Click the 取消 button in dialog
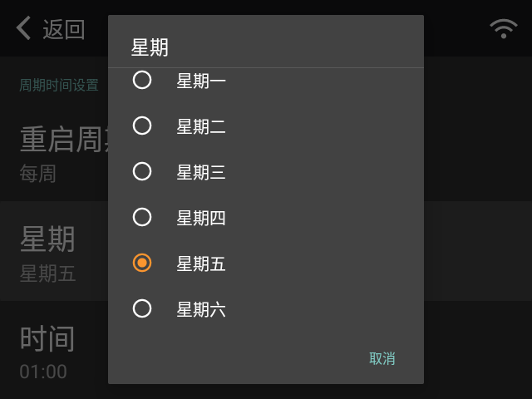532x399 pixels. pos(382,358)
